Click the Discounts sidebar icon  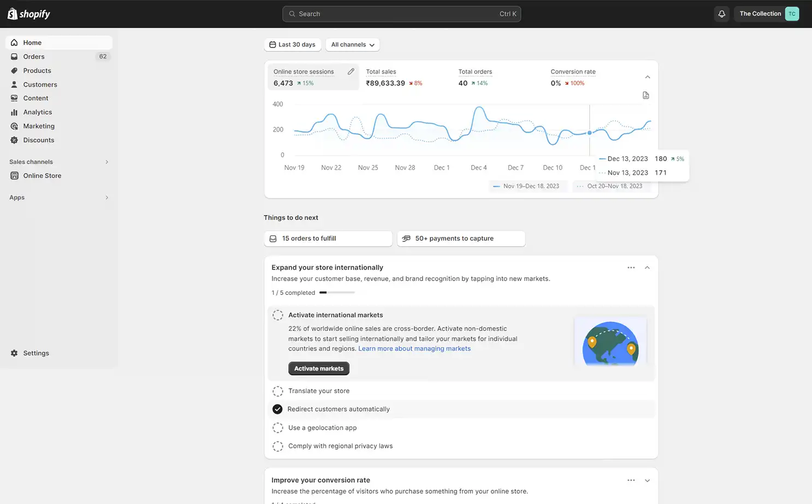coord(14,140)
